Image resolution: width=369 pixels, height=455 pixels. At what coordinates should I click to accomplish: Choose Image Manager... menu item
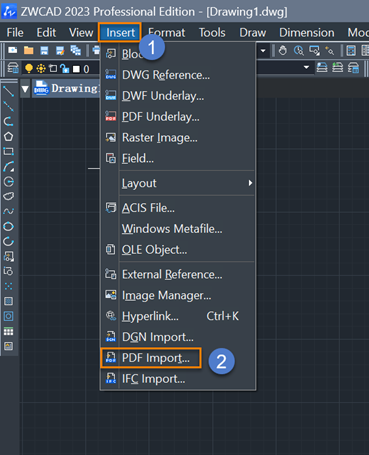click(x=178, y=295)
